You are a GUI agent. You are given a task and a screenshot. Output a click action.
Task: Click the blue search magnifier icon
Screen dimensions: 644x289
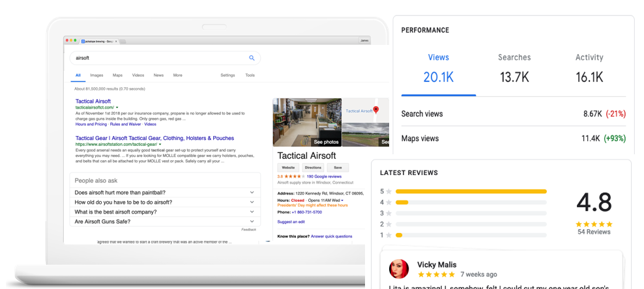click(252, 58)
